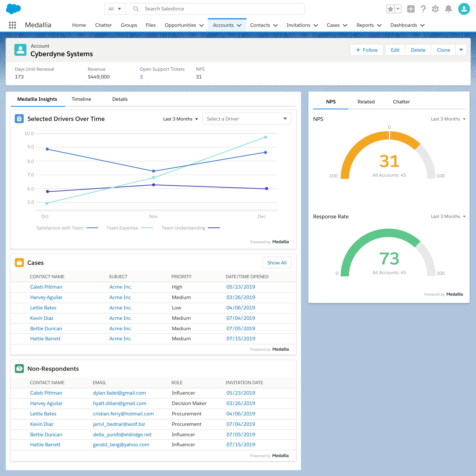Click the Selected Drivers Over Time icon
This screenshot has width=476, height=476.
pyautogui.click(x=19, y=119)
